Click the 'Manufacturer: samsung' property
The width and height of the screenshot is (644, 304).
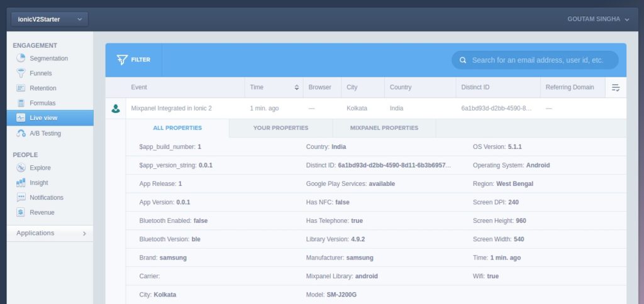[x=340, y=258]
